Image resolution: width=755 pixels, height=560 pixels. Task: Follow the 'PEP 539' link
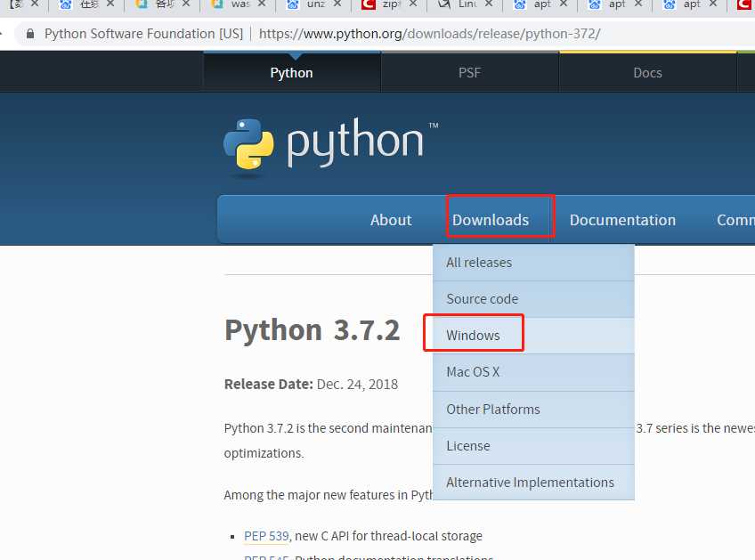(266, 536)
